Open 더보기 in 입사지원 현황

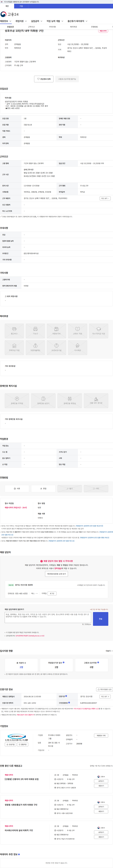(109, 651)
